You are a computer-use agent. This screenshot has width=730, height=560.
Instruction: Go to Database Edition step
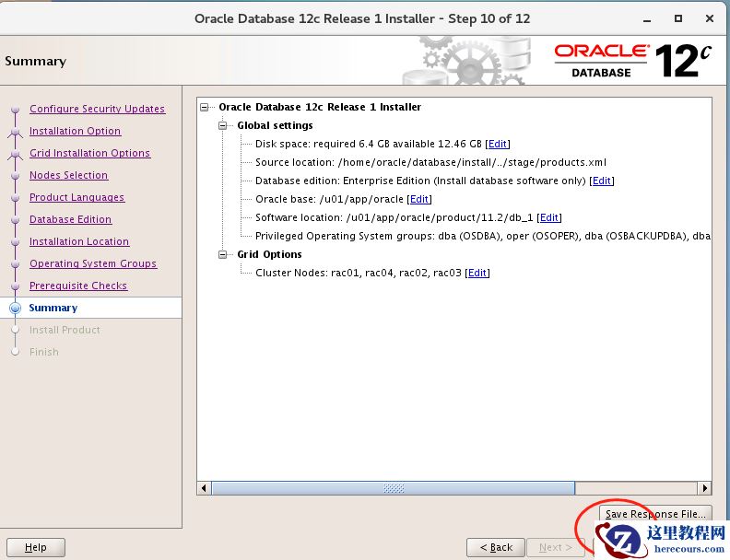(x=70, y=219)
